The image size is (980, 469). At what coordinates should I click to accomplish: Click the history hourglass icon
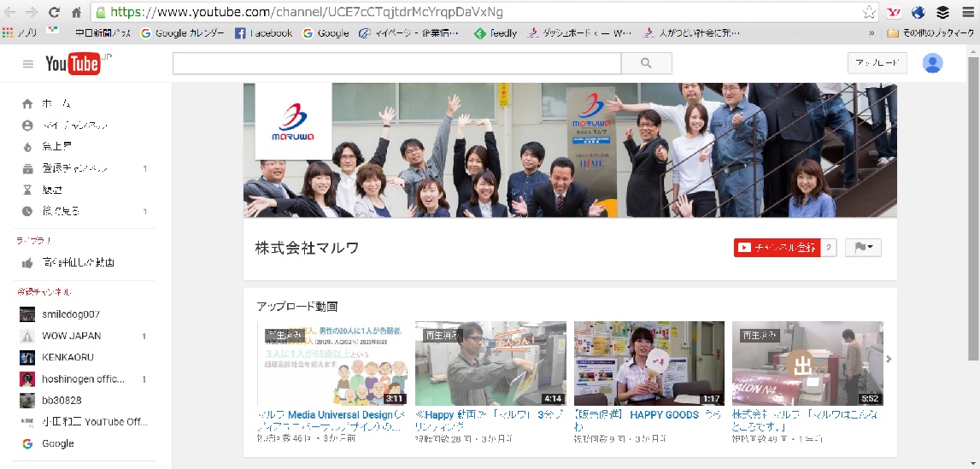26,190
